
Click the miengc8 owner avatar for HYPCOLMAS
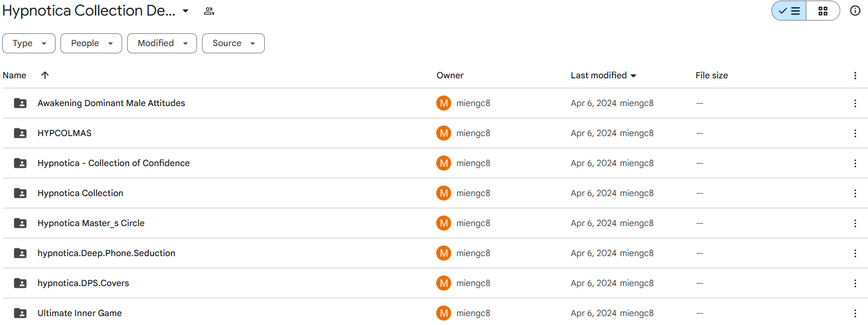443,133
